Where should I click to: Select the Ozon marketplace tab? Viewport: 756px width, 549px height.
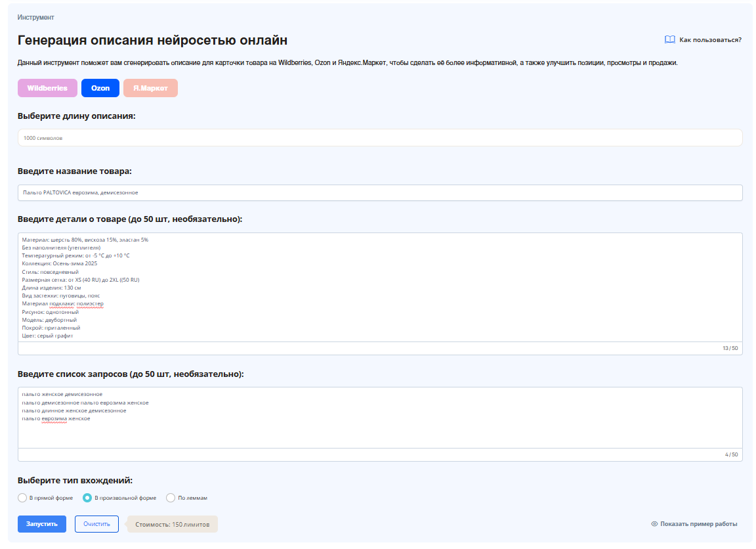coord(100,88)
